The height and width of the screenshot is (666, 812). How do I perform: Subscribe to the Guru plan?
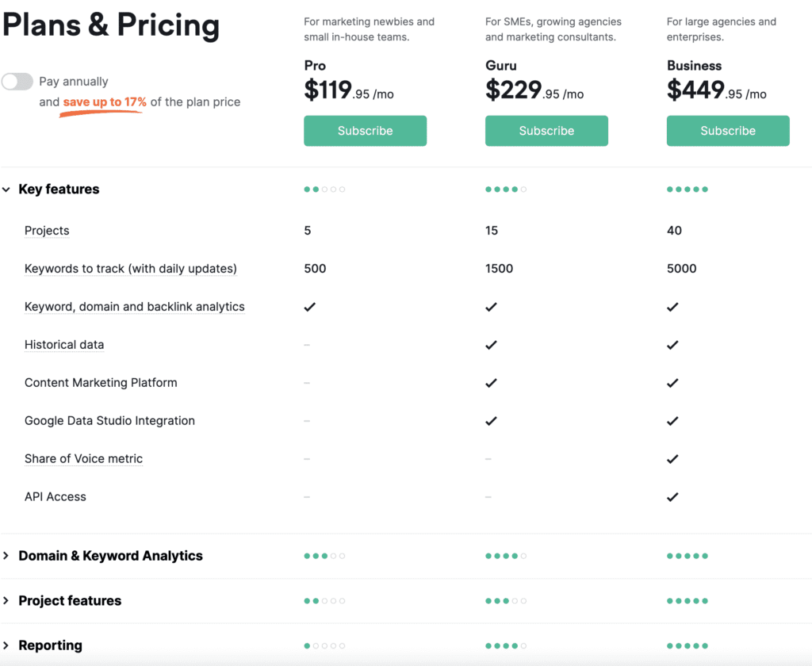tap(546, 131)
